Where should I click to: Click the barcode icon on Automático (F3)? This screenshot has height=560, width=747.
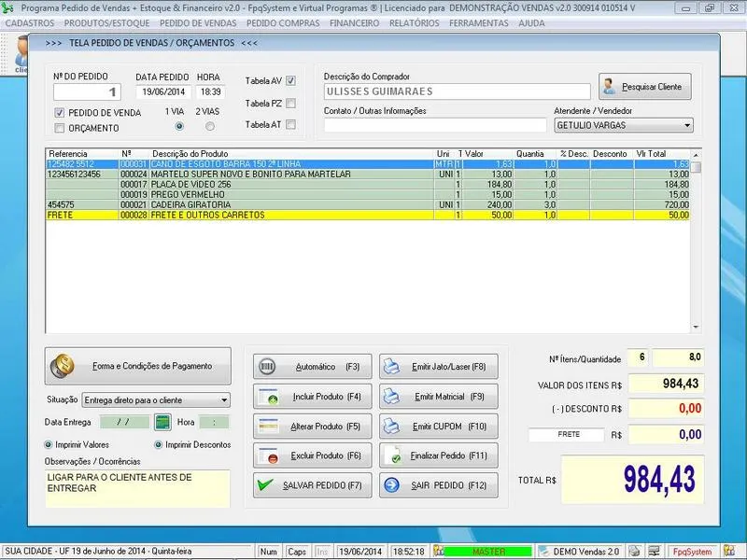click(268, 367)
